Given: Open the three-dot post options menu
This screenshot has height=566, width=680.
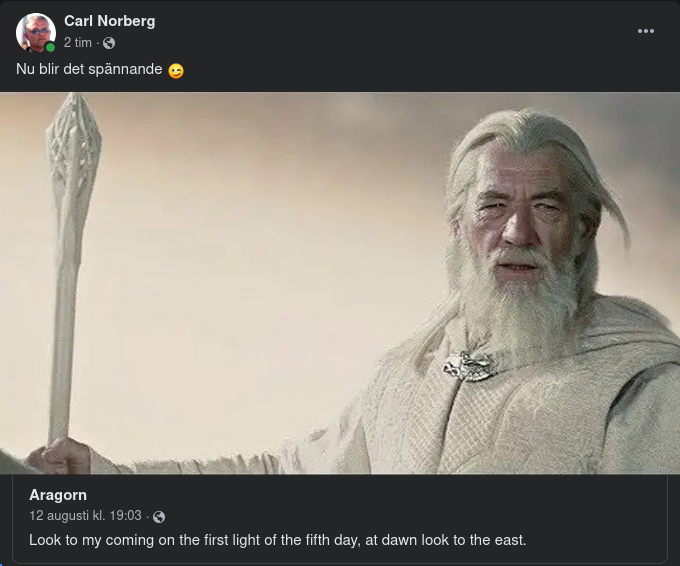Looking at the screenshot, I should [x=646, y=31].
